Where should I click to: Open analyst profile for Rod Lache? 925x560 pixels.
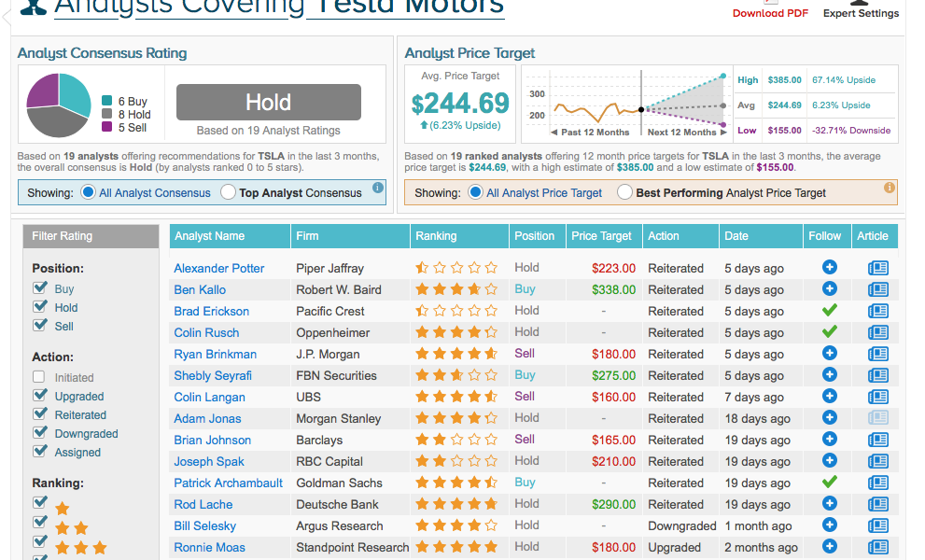point(203,505)
